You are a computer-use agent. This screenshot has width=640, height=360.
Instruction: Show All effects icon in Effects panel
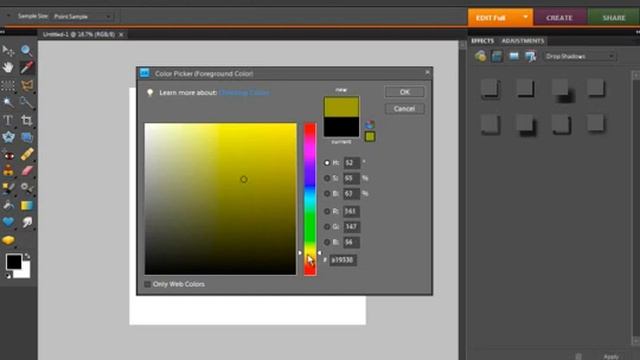click(530, 56)
